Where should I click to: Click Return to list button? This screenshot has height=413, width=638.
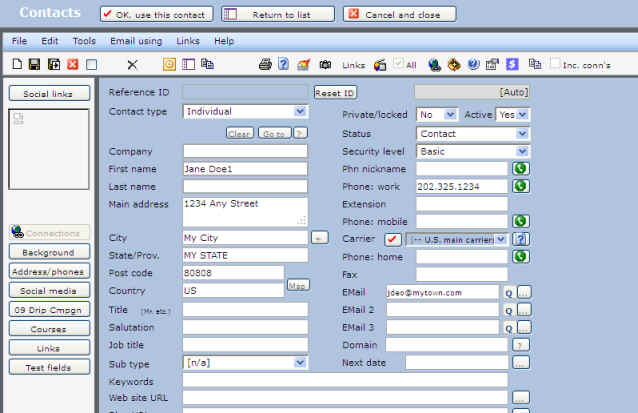[278, 14]
